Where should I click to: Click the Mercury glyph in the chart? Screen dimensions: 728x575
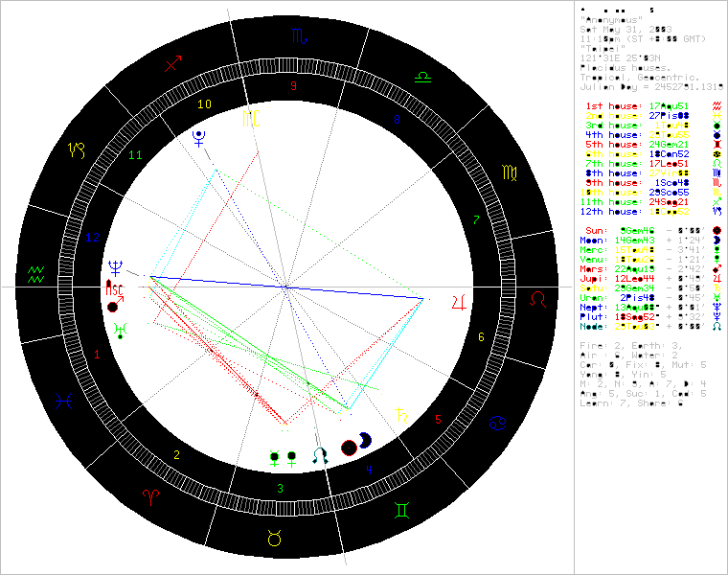coord(275,458)
